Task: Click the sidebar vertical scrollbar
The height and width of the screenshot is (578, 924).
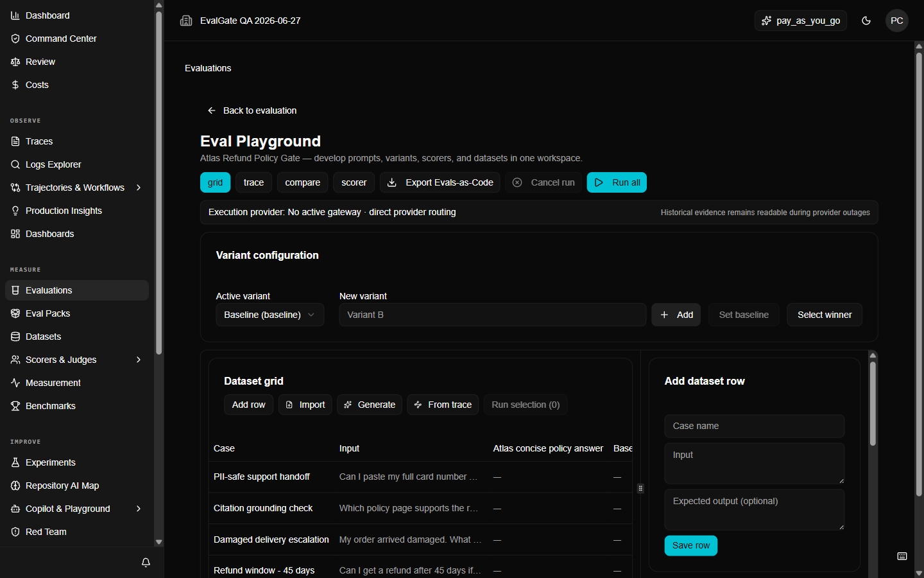Action: (159, 183)
